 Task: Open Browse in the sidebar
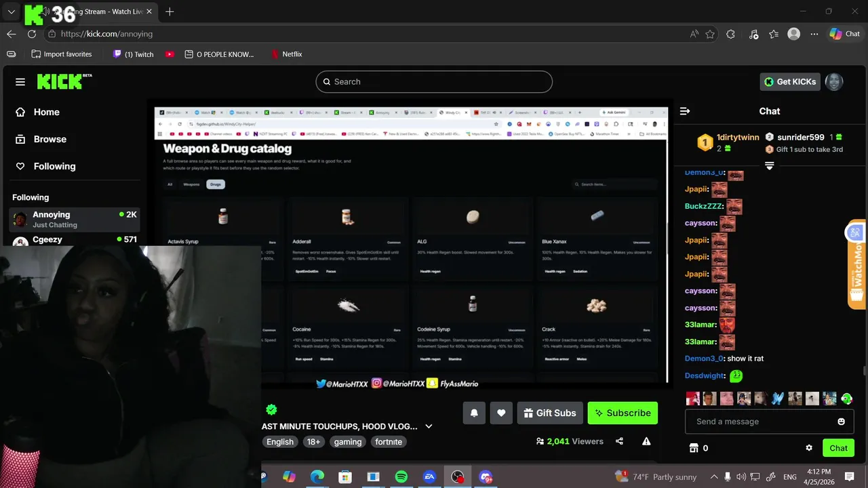click(50, 139)
